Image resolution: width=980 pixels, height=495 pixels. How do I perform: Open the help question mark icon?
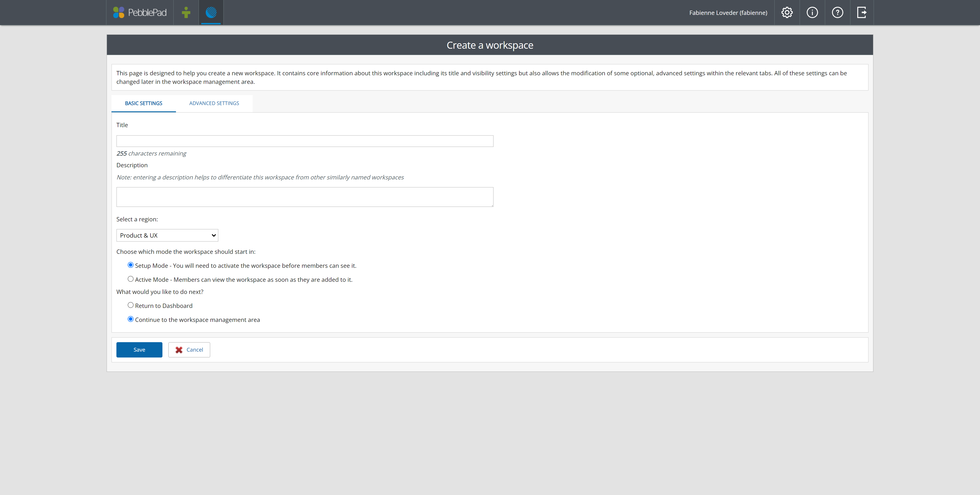pyautogui.click(x=837, y=13)
